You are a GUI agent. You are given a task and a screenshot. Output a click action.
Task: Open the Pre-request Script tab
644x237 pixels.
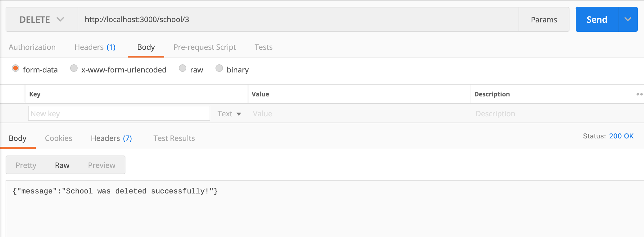click(x=205, y=47)
